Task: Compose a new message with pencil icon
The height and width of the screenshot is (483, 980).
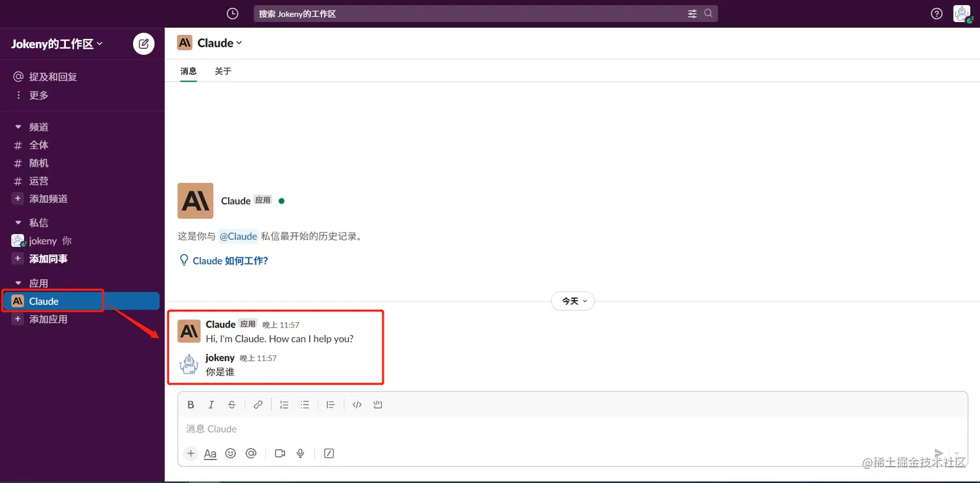Action: [144, 44]
